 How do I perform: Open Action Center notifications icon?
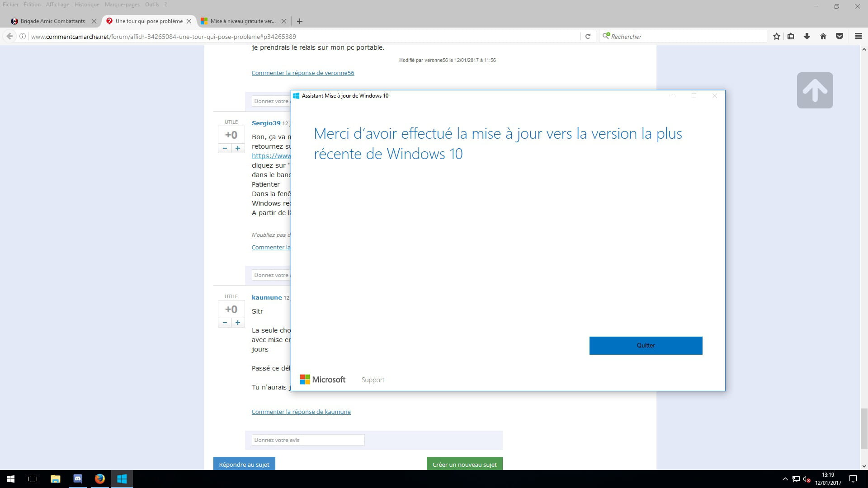[x=853, y=479]
